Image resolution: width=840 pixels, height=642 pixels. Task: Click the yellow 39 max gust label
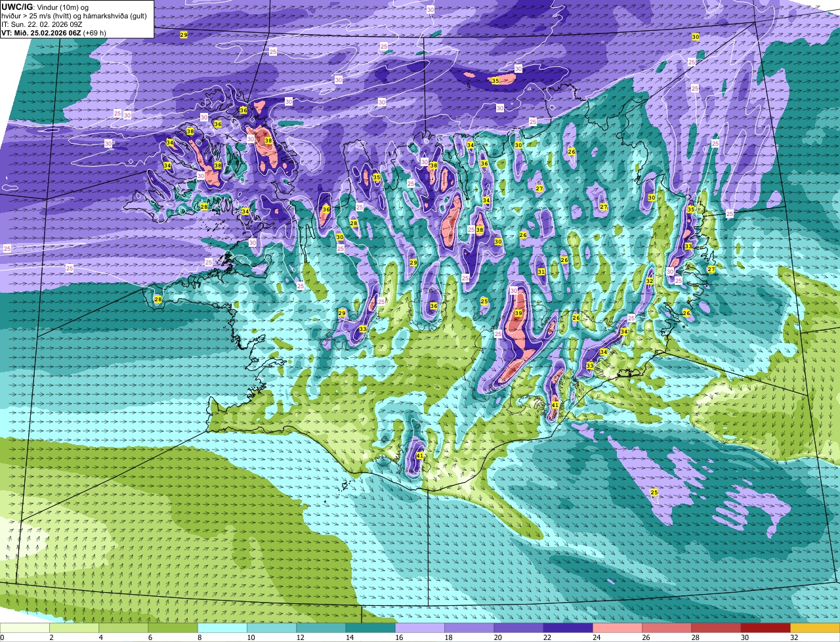point(518,313)
